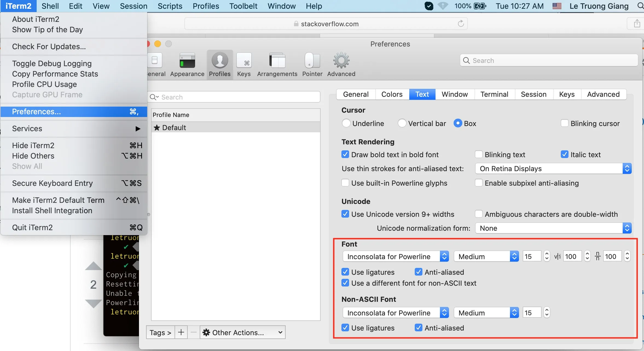
Task: Expand the Other Actions dropdown
Action: 242,332
